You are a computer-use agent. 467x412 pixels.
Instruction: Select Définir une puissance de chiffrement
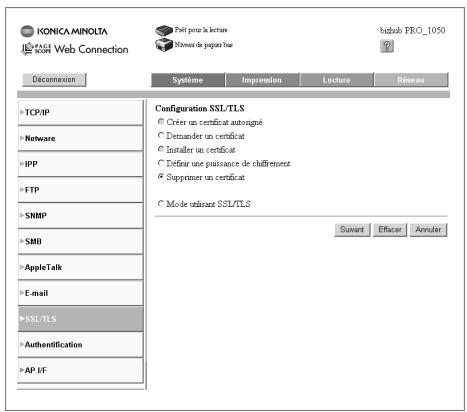[161, 163]
